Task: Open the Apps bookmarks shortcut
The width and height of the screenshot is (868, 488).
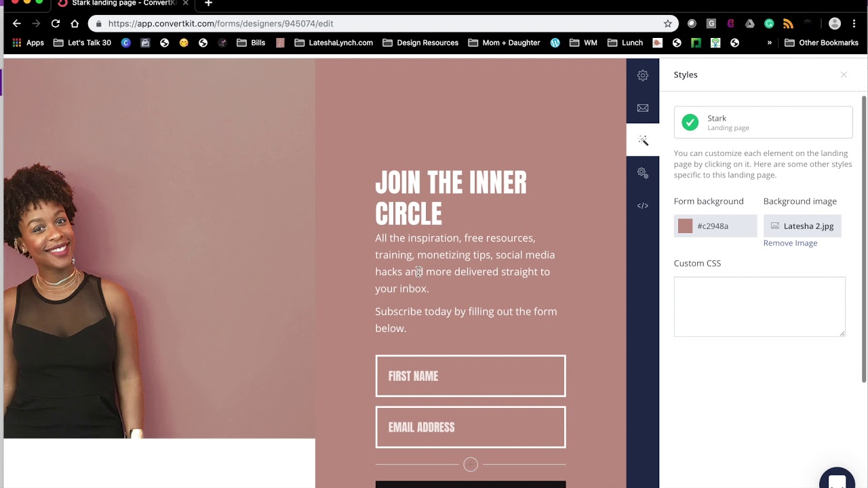Action: tap(28, 43)
